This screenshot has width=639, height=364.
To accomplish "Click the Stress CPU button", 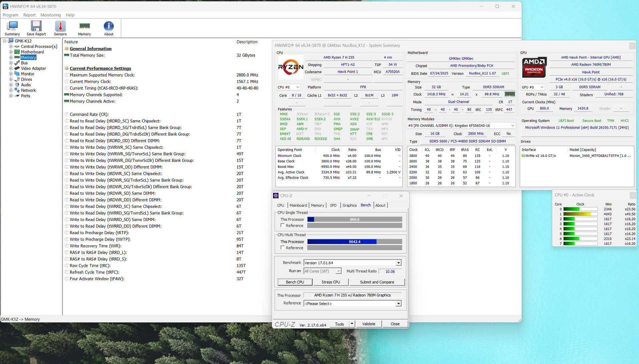I will [x=331, y=282].
